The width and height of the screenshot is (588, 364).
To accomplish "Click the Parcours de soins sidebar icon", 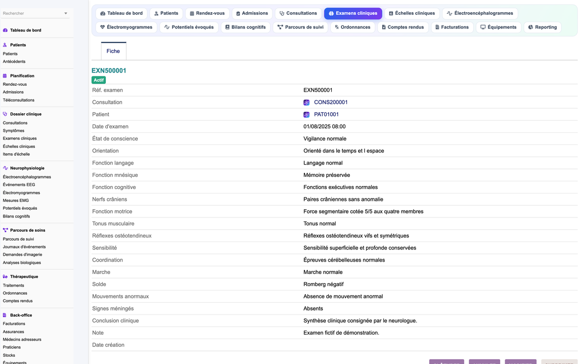I will tap(5, 230).
